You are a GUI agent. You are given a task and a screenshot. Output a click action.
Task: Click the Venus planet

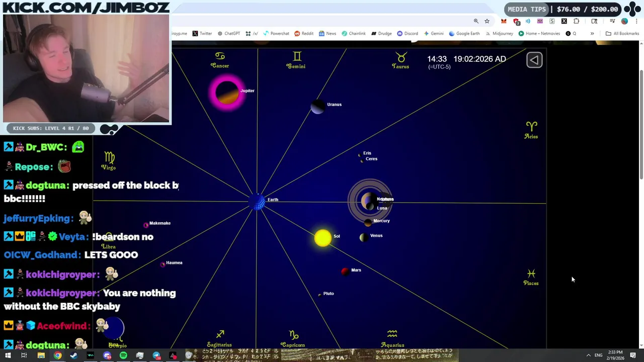(363, 237)
